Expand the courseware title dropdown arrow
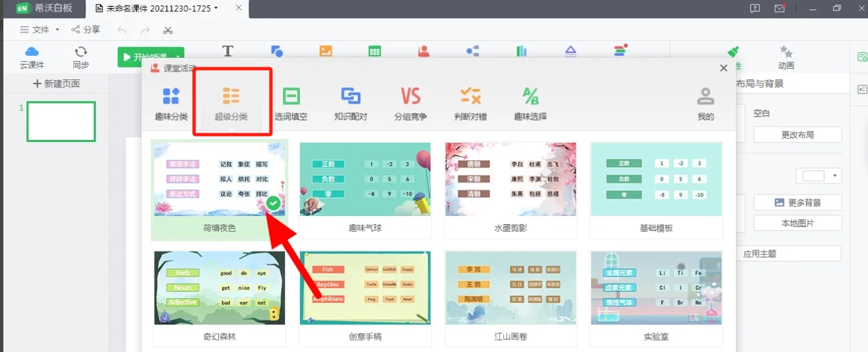The image size is (868, 352). point(216,9)
